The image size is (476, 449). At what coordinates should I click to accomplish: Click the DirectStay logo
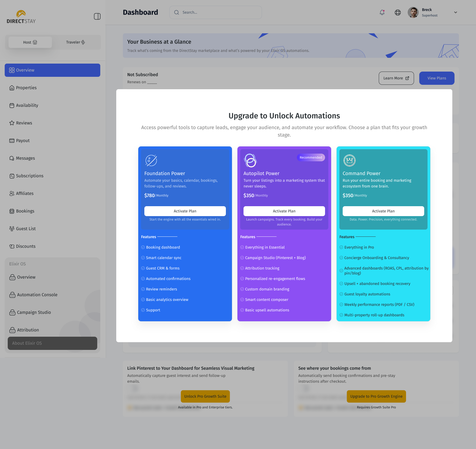pos(21,17)
